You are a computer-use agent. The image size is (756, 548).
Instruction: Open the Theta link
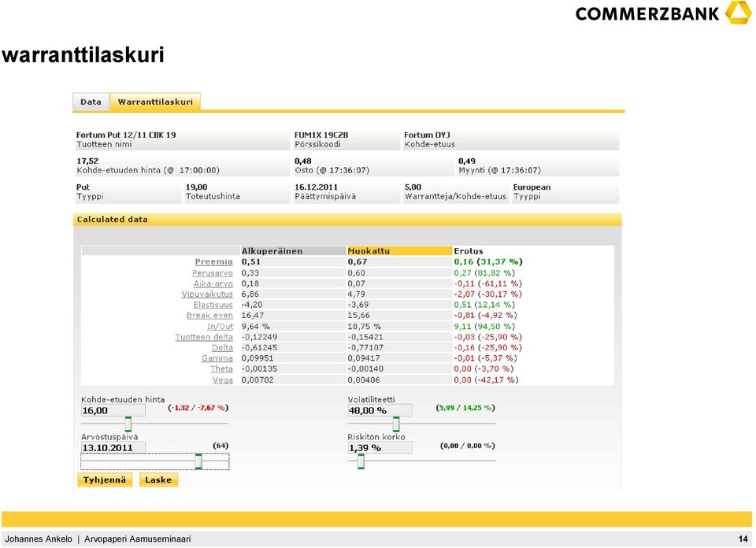click(221, 368)
